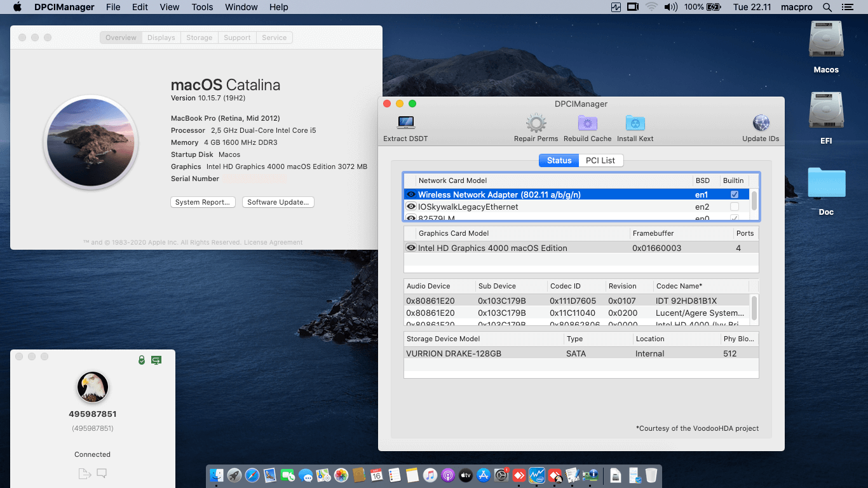
Task: Open the Tools menu
Action: coord(202,7)
